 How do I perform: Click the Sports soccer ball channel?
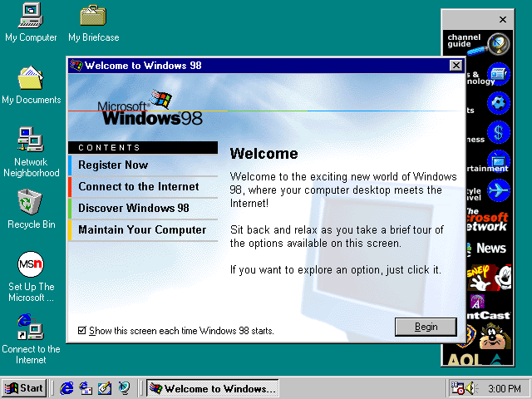point(498,104)
